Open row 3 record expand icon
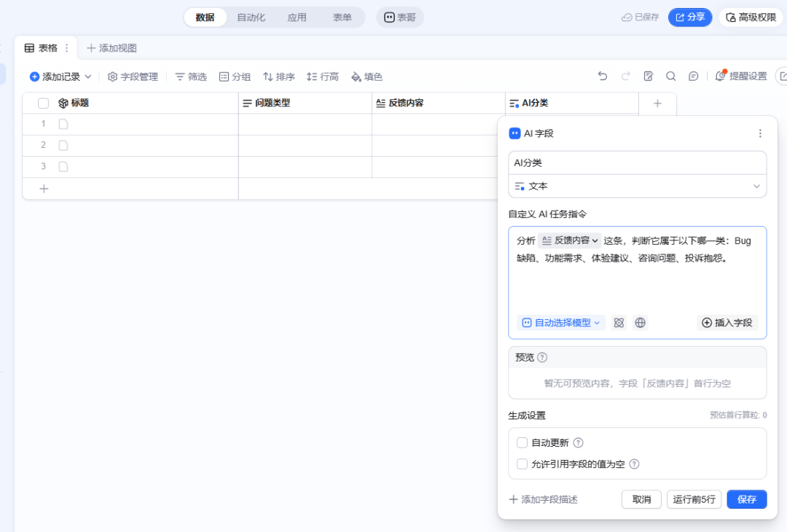The height and width of the screenshot is (532, 787). [63, 167]
